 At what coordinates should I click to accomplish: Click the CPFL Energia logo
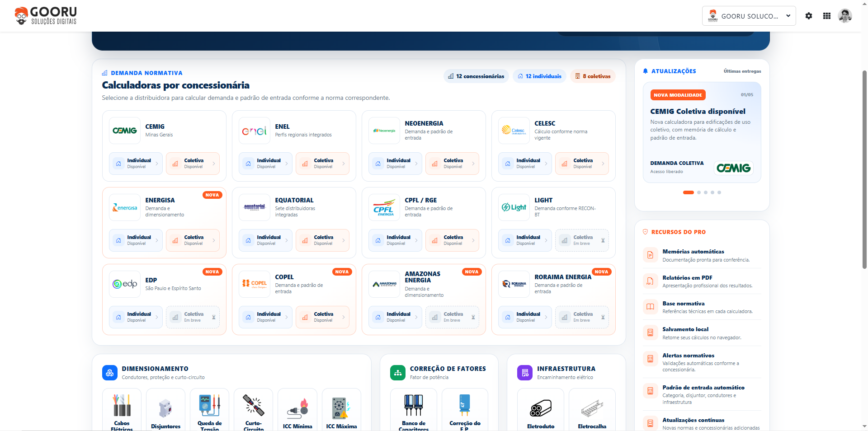(384, 207)
